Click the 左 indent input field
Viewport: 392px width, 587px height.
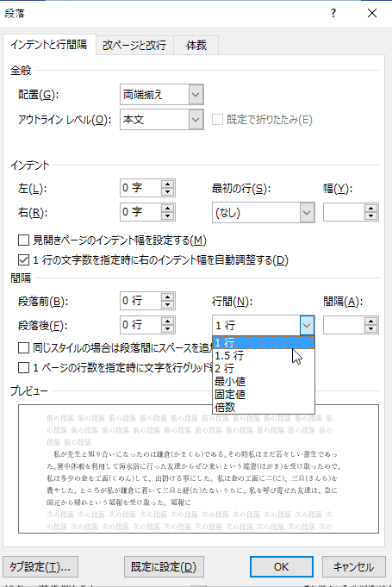click(140, 188)
